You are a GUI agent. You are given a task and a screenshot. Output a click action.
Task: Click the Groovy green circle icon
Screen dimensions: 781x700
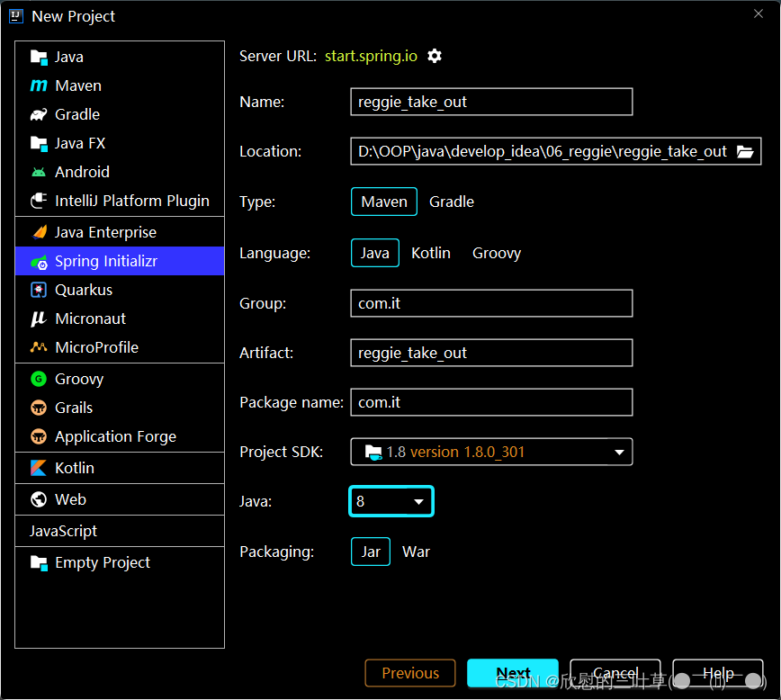click(39, 379)
